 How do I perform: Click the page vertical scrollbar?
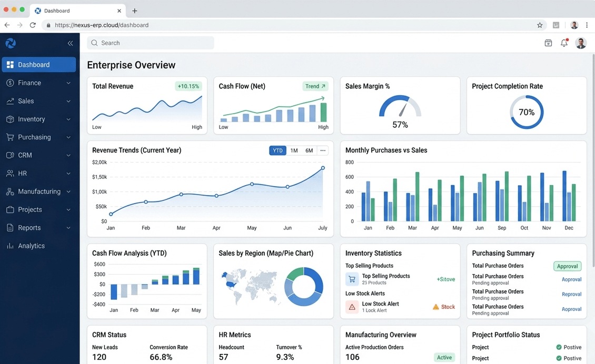[x=593, y=151]
